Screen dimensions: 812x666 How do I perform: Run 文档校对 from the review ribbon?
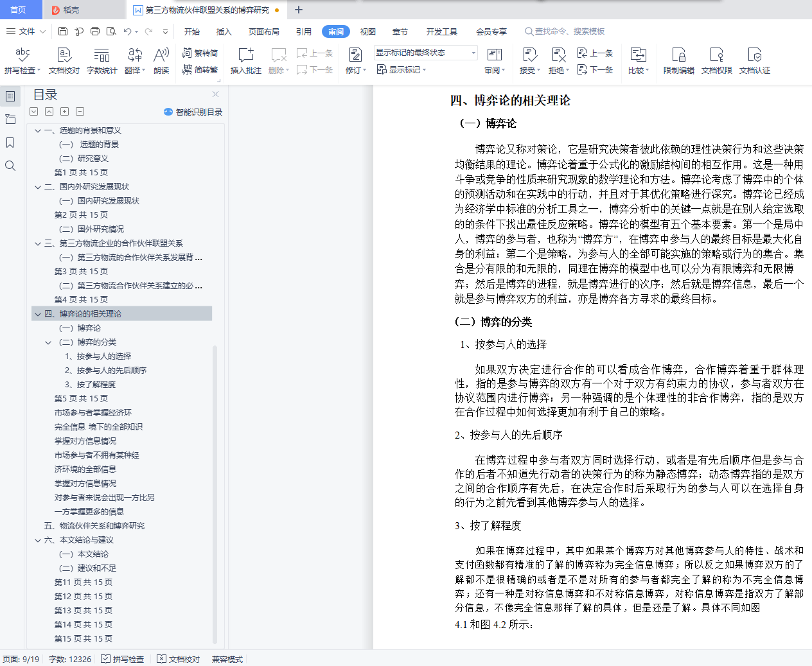64,61
